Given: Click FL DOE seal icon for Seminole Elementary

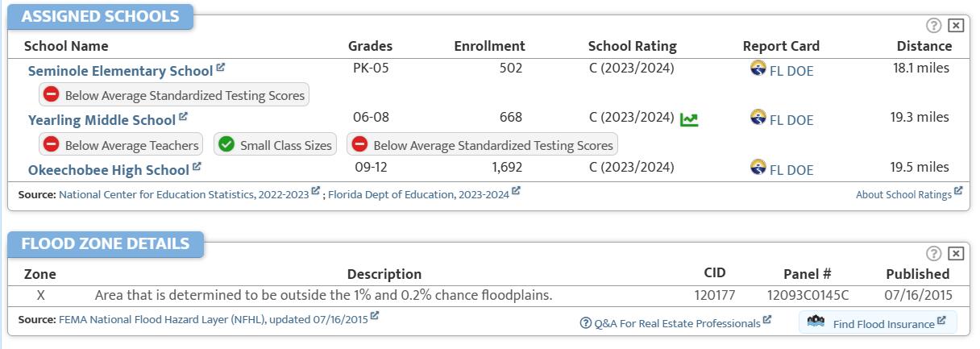Looking at the screenshot, I should coord(758,69).
